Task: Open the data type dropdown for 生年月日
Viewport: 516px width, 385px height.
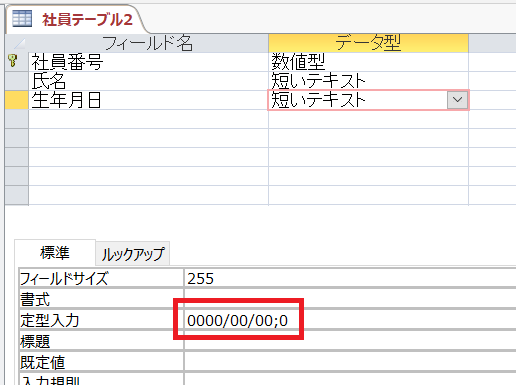Action: [x=457, y=100]
